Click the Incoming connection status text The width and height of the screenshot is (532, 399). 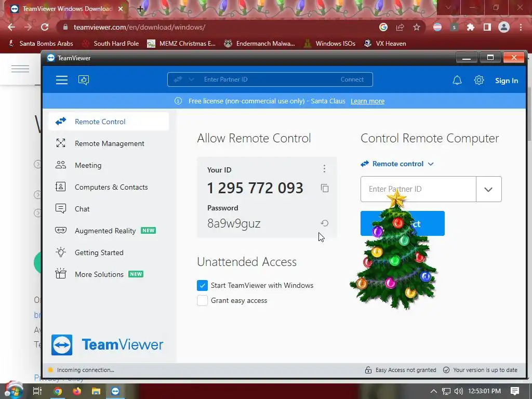click(86, 370)
